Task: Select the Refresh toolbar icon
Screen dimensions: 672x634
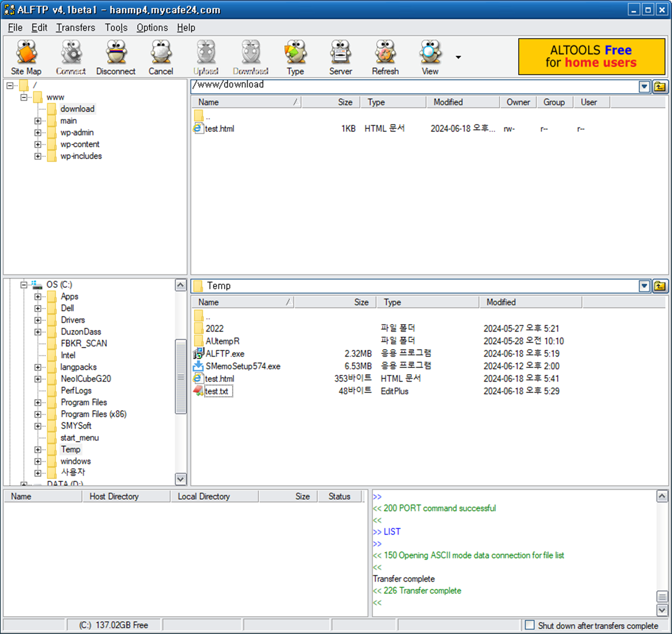Action: click(385, 56)
